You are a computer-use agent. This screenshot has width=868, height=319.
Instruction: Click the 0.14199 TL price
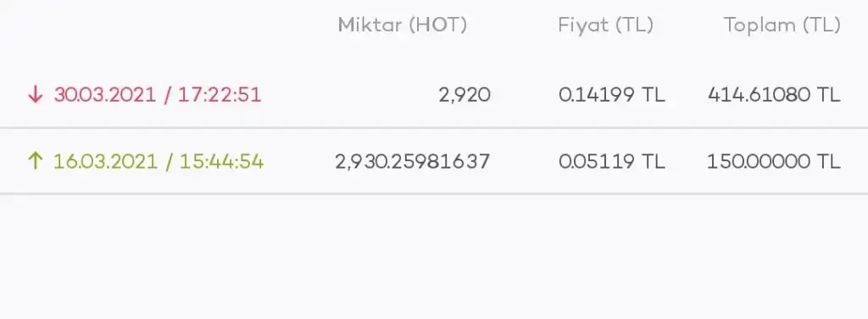pyautogui.click(x=612, y=95)
